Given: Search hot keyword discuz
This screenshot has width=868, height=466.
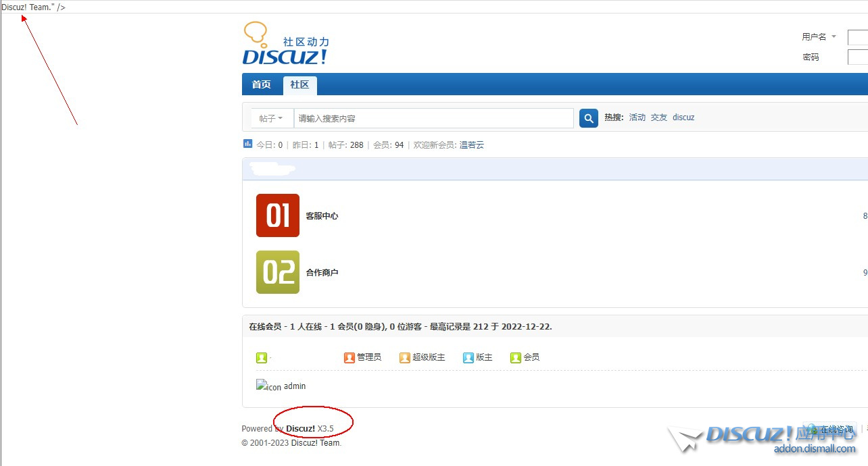Looking at the screenshot, I should pos(683,117).
